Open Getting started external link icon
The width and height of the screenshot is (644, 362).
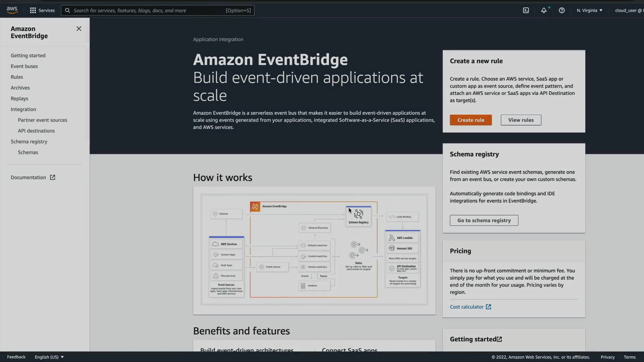499,339
